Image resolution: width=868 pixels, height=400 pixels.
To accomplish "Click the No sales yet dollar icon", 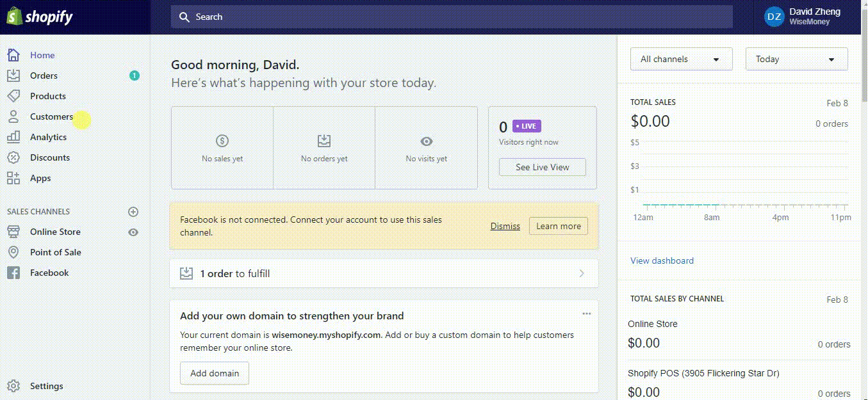I will [x=222, y=141].
